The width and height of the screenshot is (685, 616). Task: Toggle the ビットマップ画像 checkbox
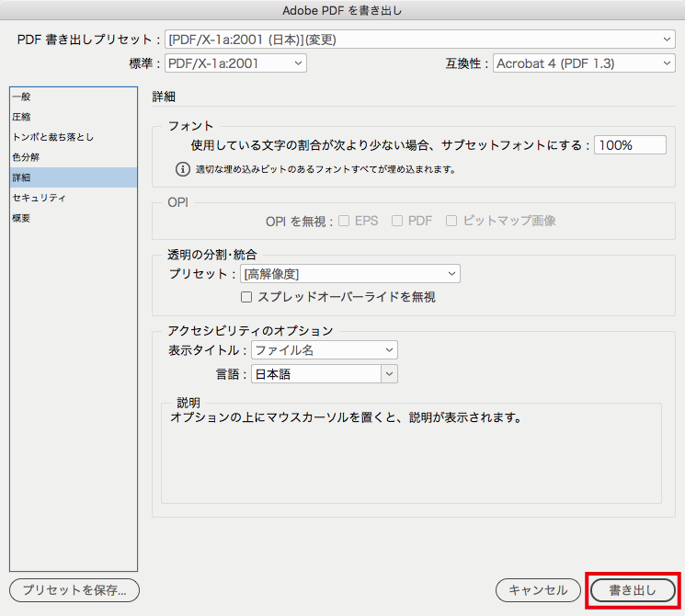coord(451,221)
